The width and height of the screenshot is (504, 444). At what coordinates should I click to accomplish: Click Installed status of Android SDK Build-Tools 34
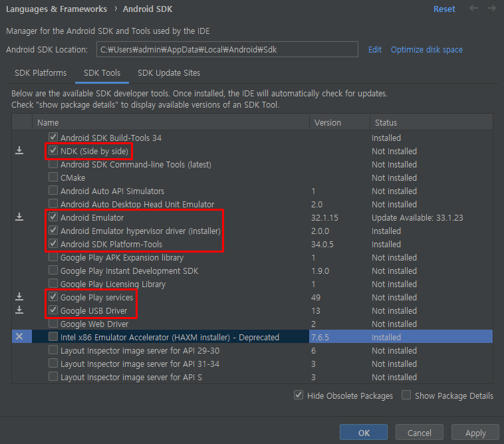pos(386,138)
